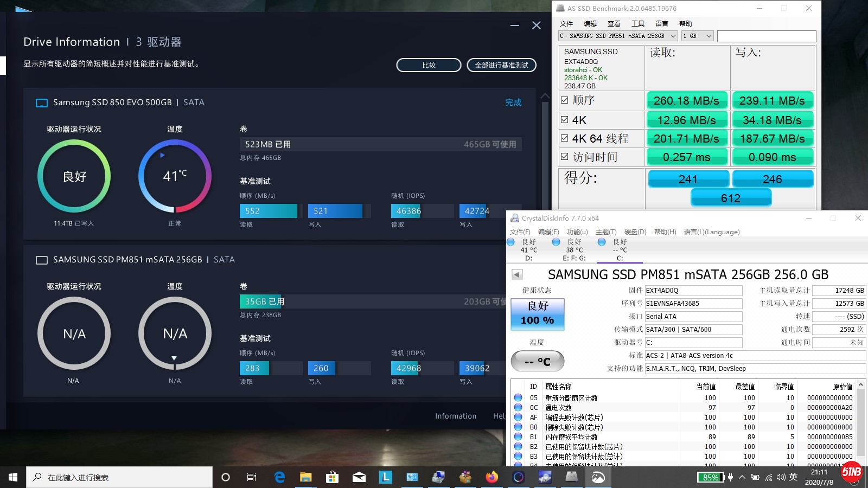This screenshot has height=488, width=868.
Task: Open Microsoft Store from taskbar
Action: click(x=332, y=477)
